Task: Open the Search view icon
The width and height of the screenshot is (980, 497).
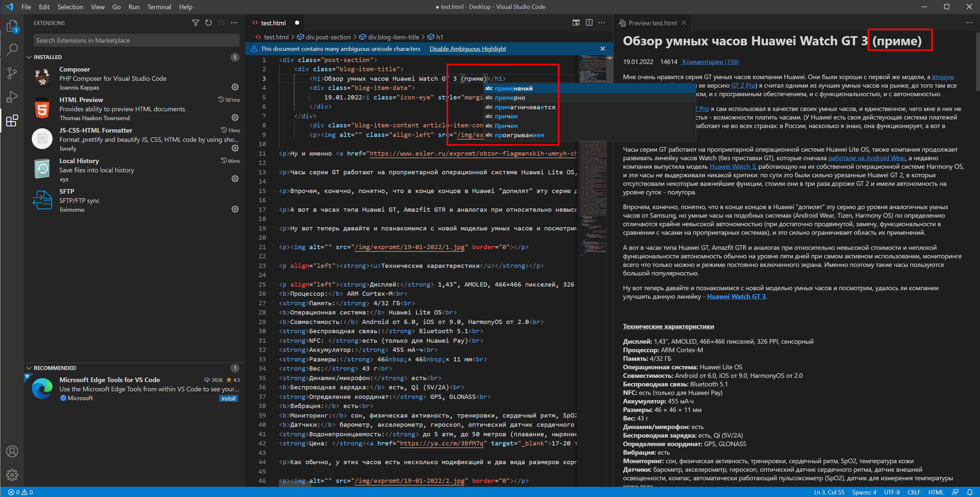Action: (12, 49)
